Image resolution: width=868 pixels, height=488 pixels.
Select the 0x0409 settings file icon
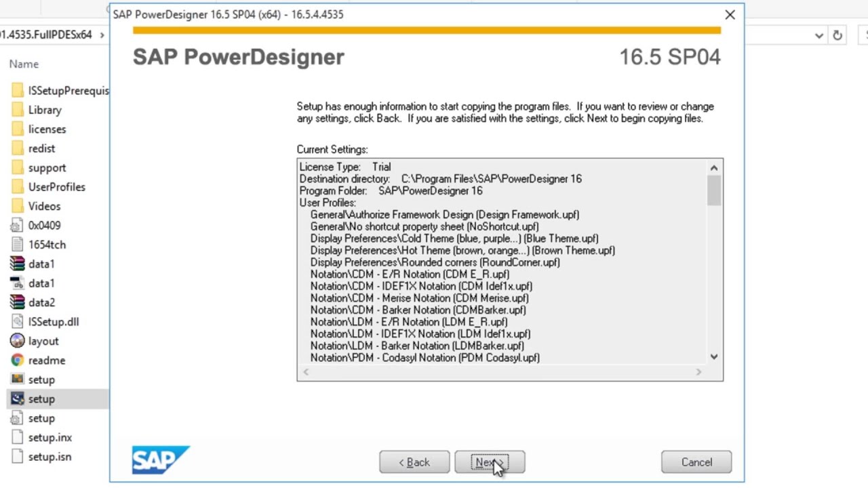[18, 226]
